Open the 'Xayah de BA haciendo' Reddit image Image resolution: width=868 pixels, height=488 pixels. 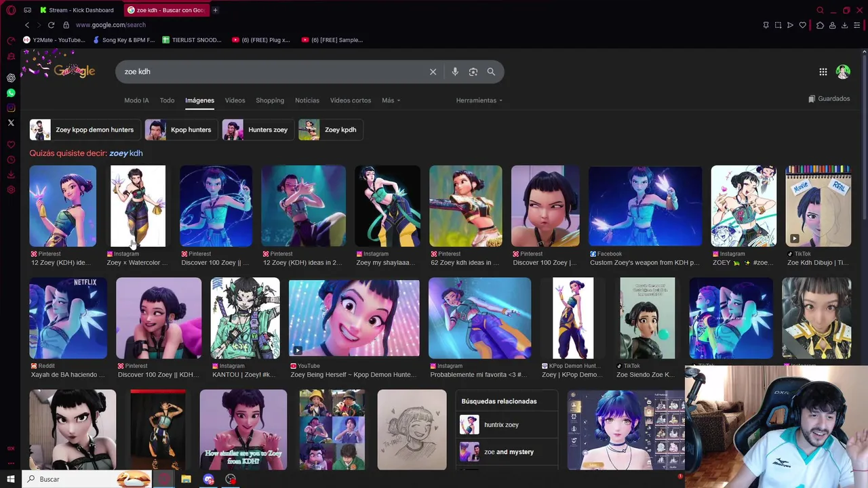pyautogui.click(x=68, y=318)
